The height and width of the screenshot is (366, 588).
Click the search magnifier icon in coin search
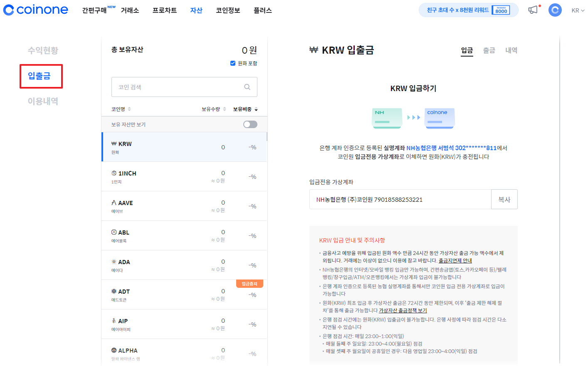[x=247, y=87]
